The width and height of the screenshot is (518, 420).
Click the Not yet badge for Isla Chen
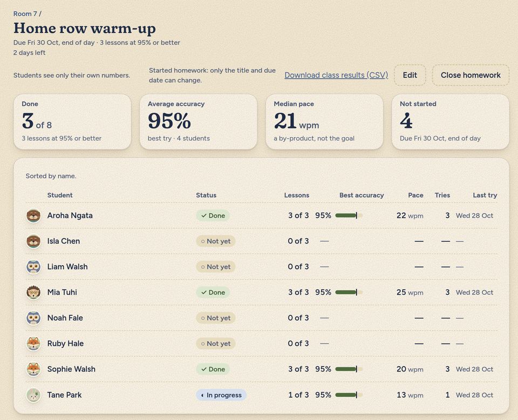click(x=216, y=241)
